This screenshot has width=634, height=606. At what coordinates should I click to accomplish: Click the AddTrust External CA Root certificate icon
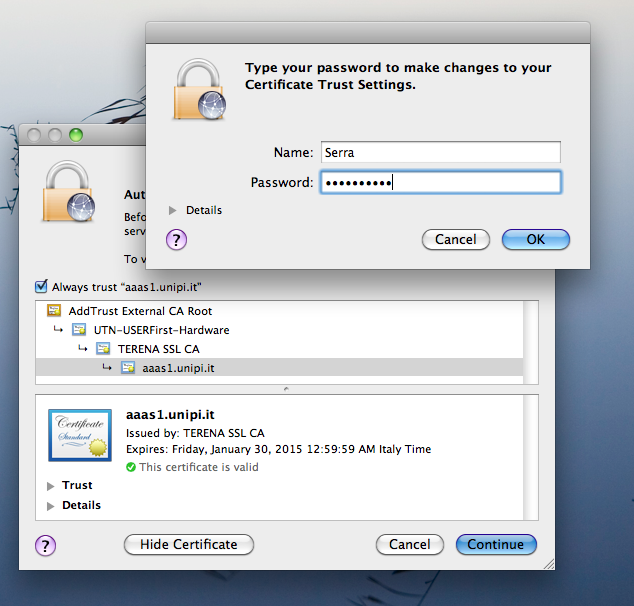pos(54,310)
